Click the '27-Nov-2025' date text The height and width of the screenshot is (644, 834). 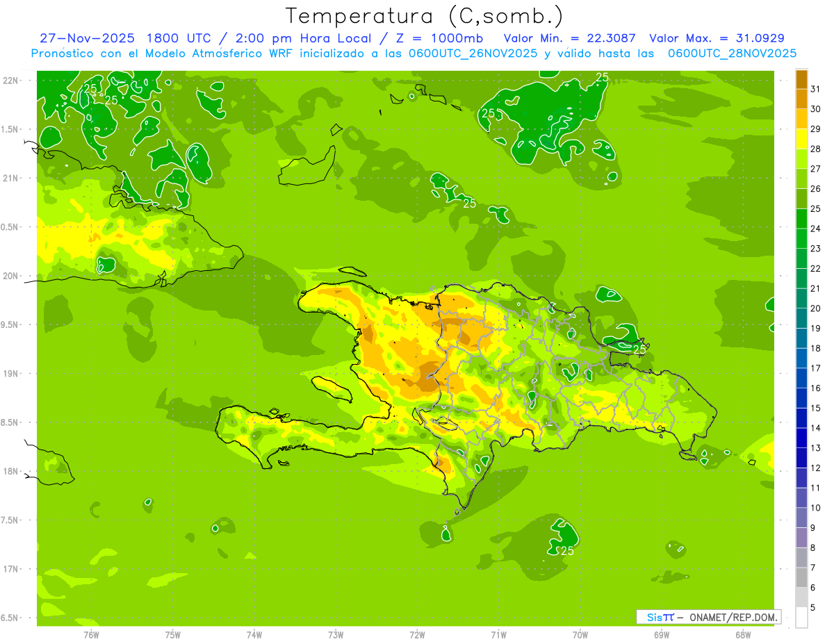[87, 38]
